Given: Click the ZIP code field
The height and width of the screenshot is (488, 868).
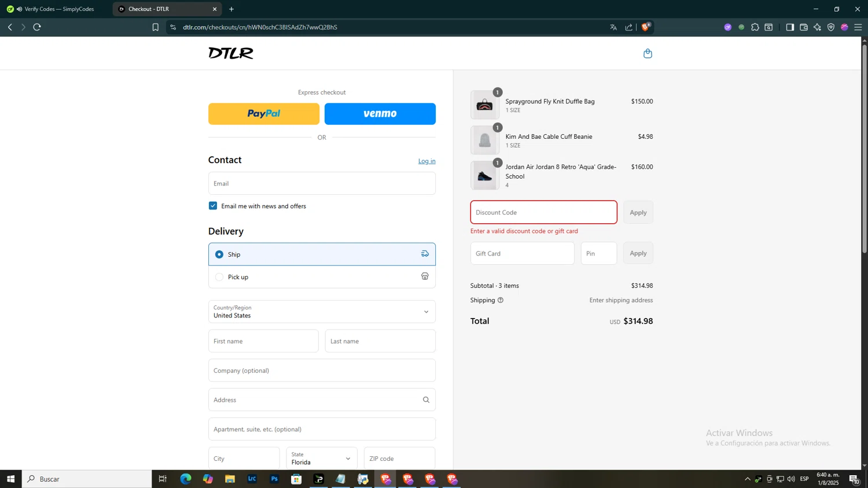Looking at the screenshot, I should 400,459.
